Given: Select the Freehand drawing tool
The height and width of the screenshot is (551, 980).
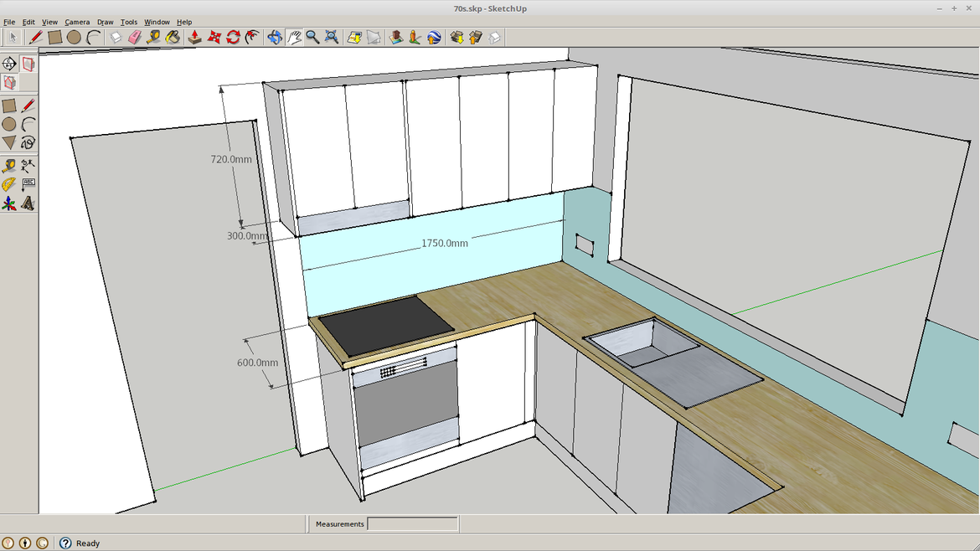Looking at the screenshot, I should (28, 143).
